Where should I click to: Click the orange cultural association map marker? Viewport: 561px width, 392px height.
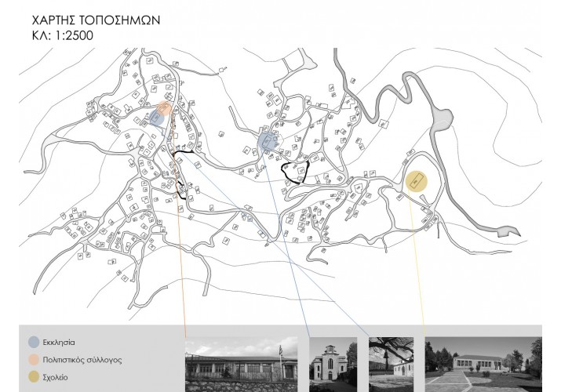165,108
